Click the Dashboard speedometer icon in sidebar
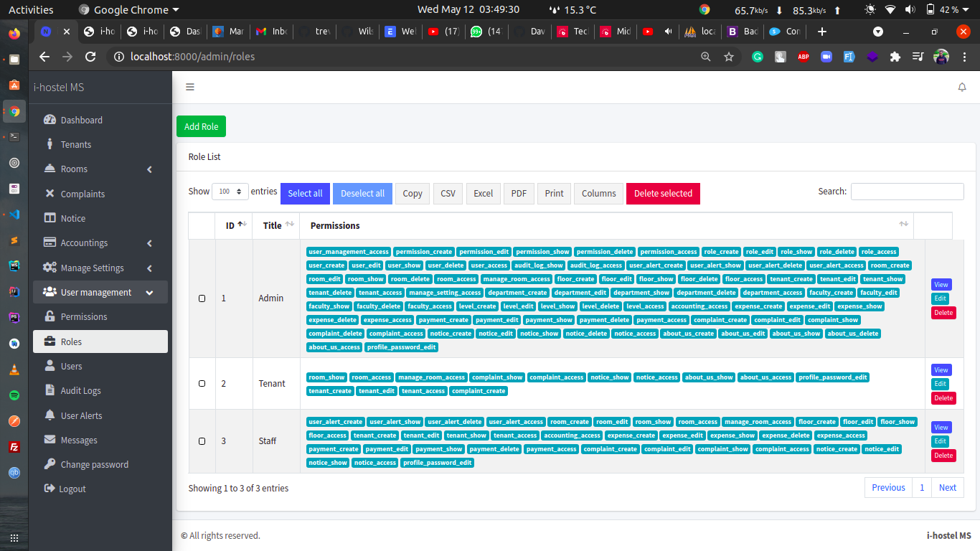980x551 pixels. click(x=50, y=120)
